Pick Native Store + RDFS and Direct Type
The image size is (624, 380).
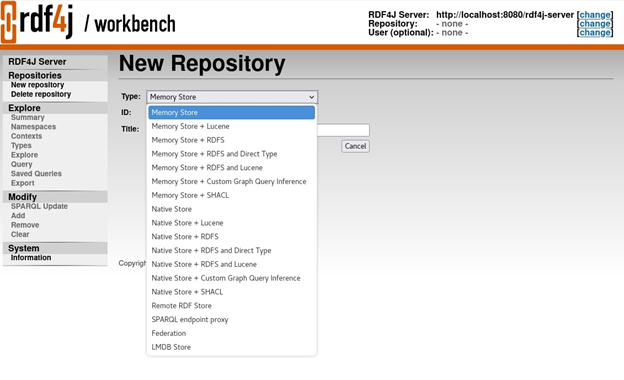(232, 251)
